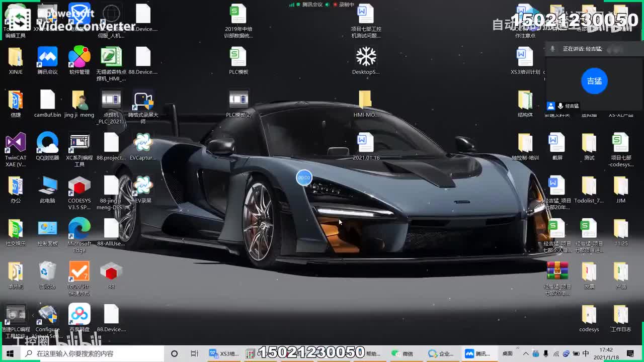Launch the 腾讯会议 desktop shortcut

pyautogui.click(x=47, y=60)
